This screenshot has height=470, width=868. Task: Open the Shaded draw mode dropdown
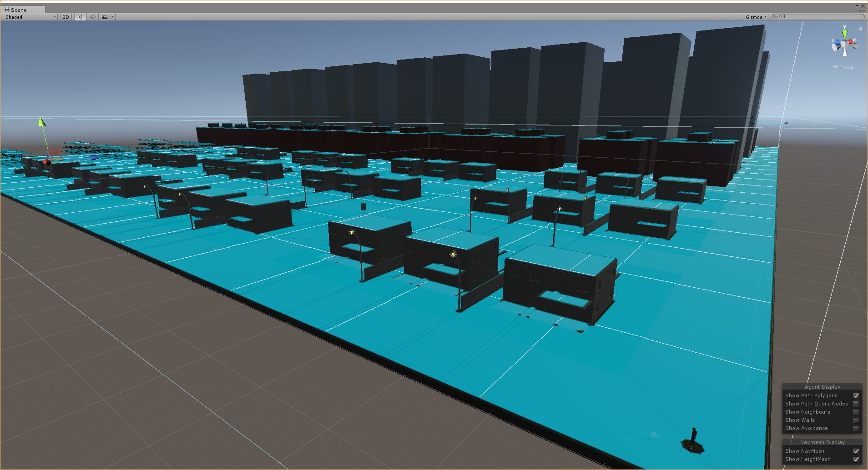30,17
